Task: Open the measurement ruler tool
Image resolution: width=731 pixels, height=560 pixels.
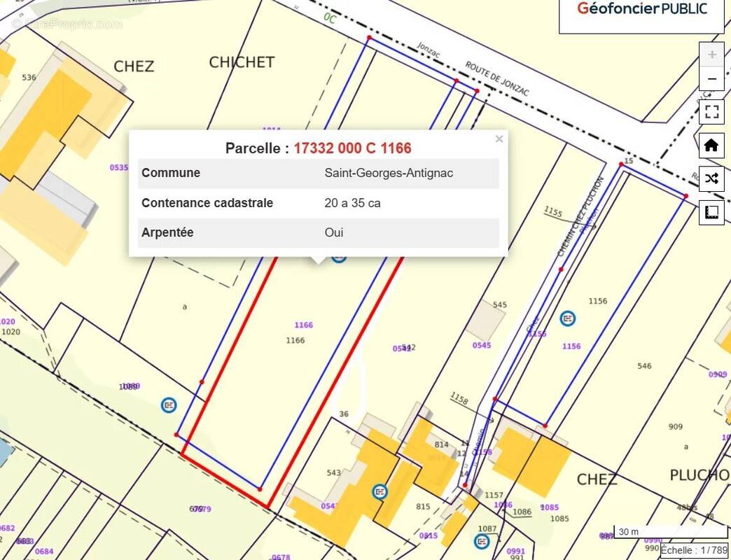Action: tap(711, 212)
